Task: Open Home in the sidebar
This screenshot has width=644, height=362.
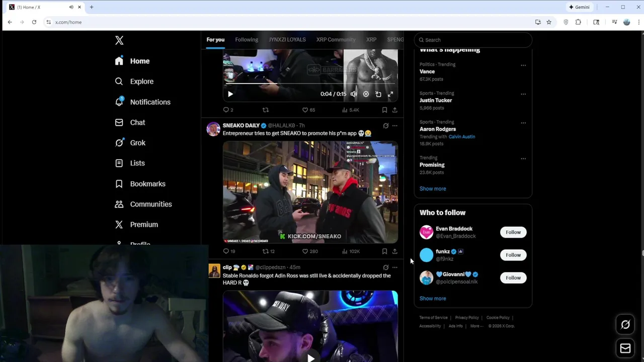Action: 132,61
